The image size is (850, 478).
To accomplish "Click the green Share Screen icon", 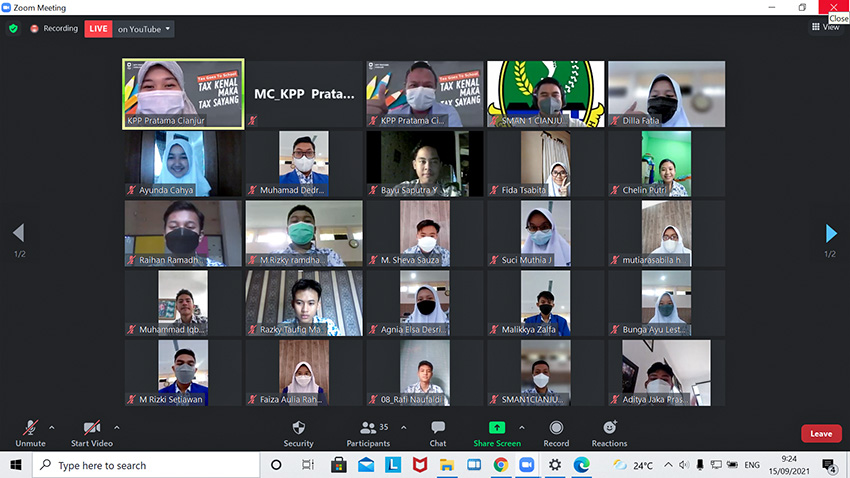I will pos(497,428).
